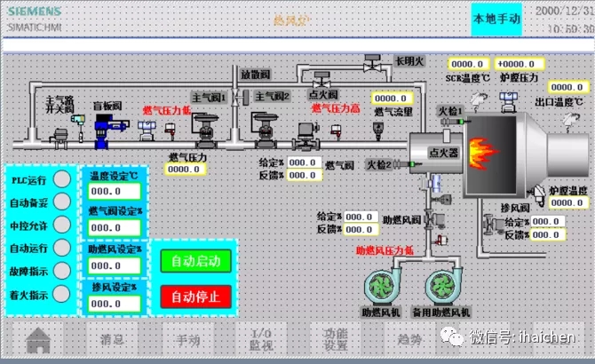This screenshot has height=364, width=595.
Task: Click the 掺风阀 valve icon
Action: [492, 224]
